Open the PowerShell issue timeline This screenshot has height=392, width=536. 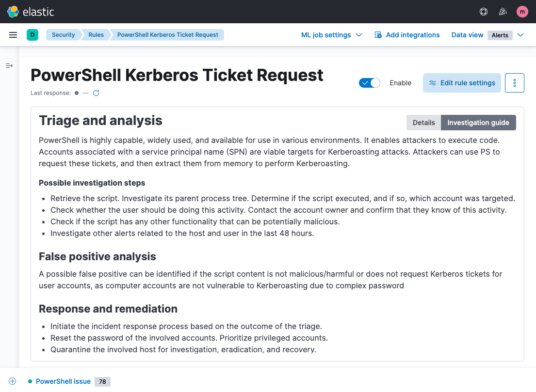click(63, 381)
